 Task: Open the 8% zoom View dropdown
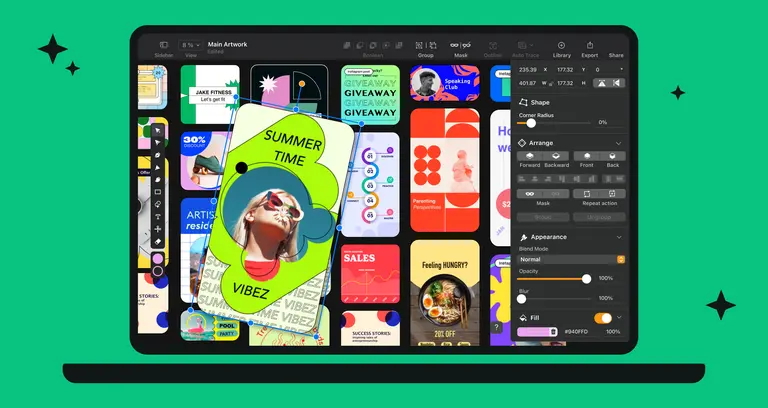[x=191, y=45]
